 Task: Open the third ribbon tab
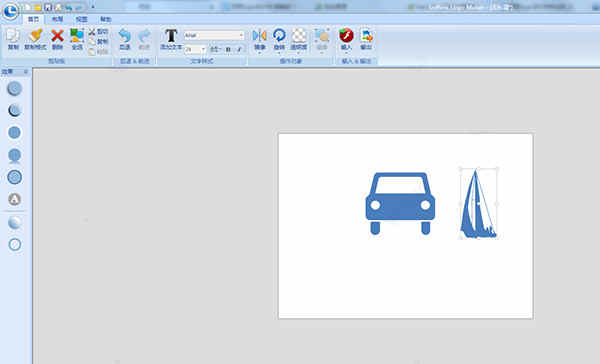pos(81,19)
